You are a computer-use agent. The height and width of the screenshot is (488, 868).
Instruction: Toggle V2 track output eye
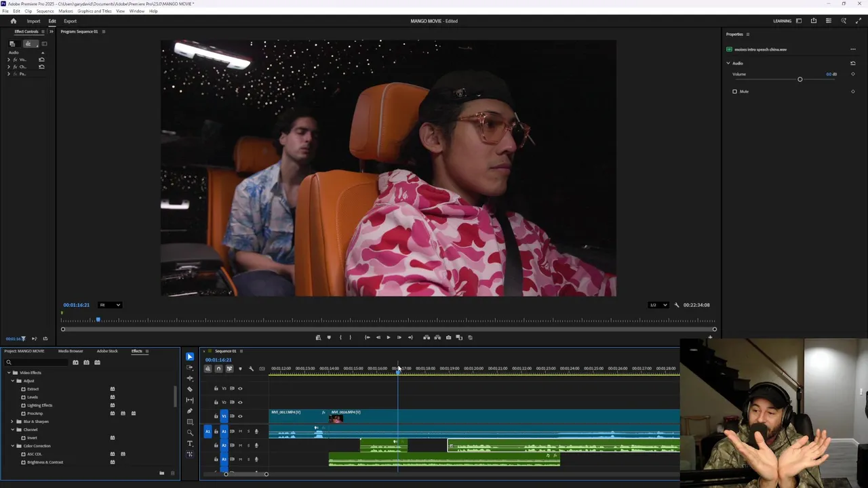coord(240,402)
